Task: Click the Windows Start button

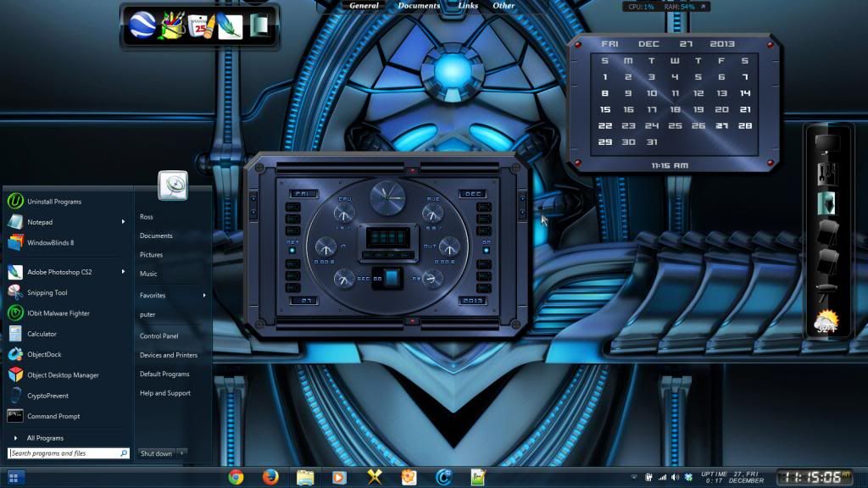Action: pos(14,478)
